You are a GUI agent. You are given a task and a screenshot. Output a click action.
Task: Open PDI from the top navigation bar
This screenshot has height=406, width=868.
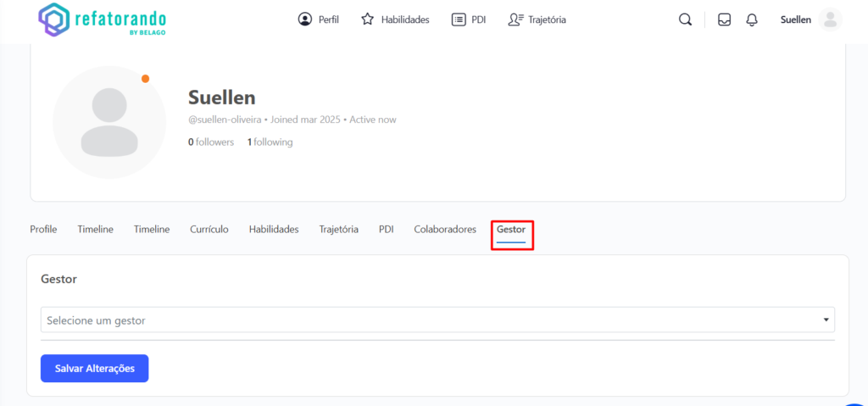[x=469, y=19]
